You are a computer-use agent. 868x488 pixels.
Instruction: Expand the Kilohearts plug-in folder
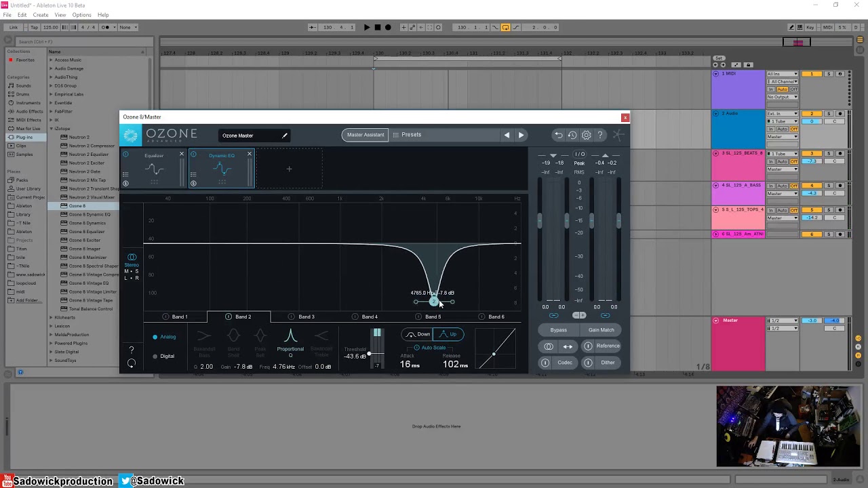51,317
